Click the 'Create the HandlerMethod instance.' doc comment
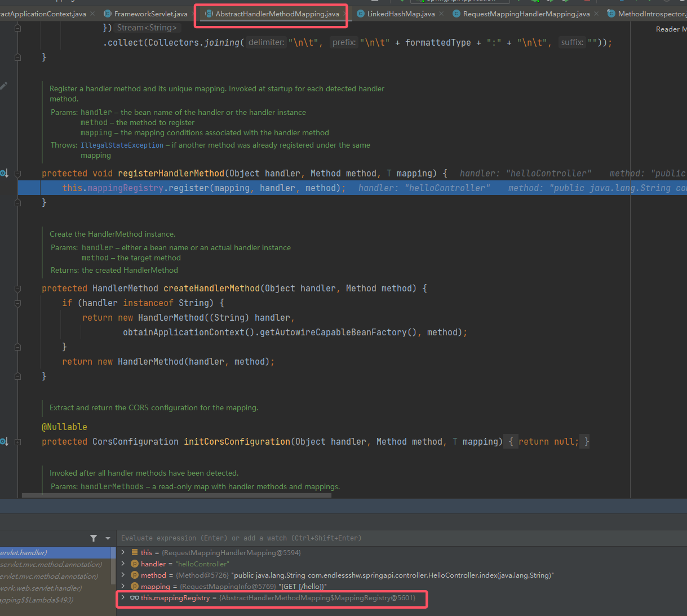The height and width of the screenshot is (616, 687). [112, 234]
